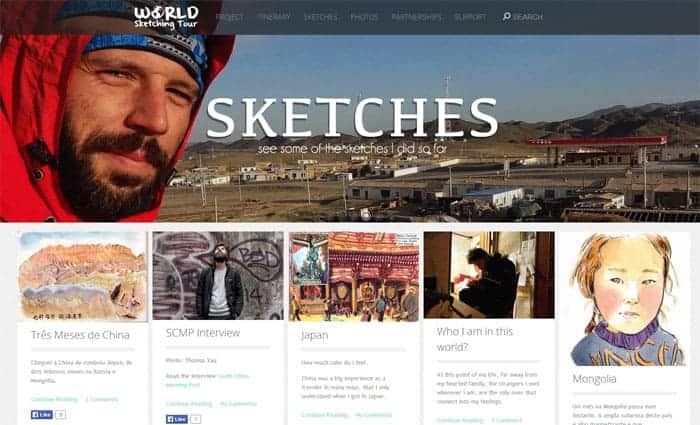Select Photos in the navigation bar
The image size is (700, 425).
coord(364,17)
